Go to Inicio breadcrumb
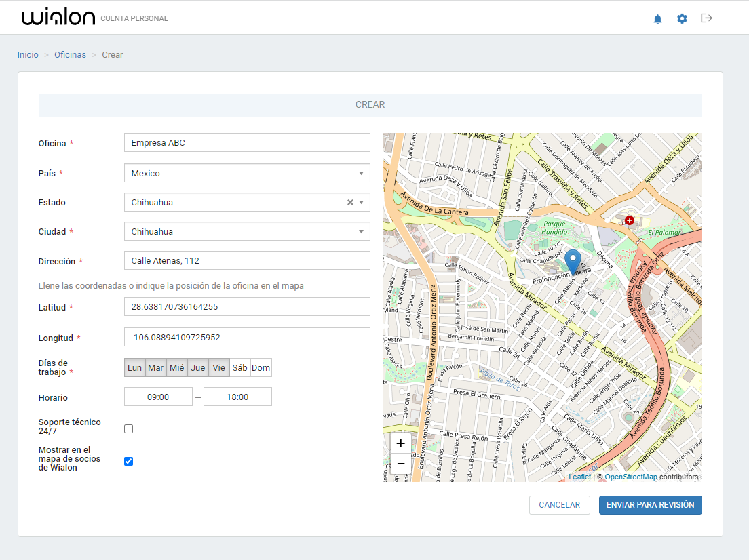This screenshot has height=560, width=749. [28, 55]
